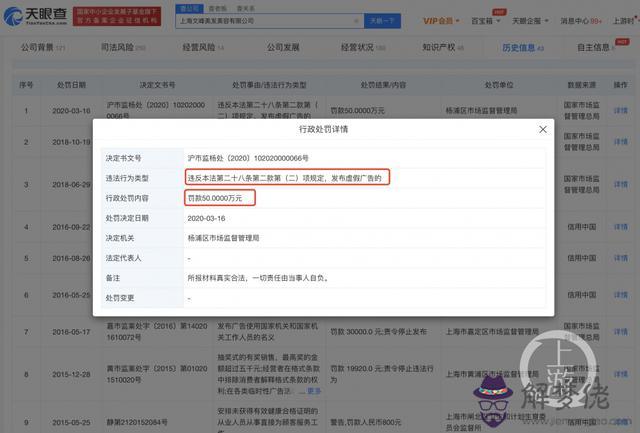Image resolution: width=640 pixels, height=433 pixels.
Task: Click the 罚款50.0000万元 value in dialog
Action: [215, 198]
